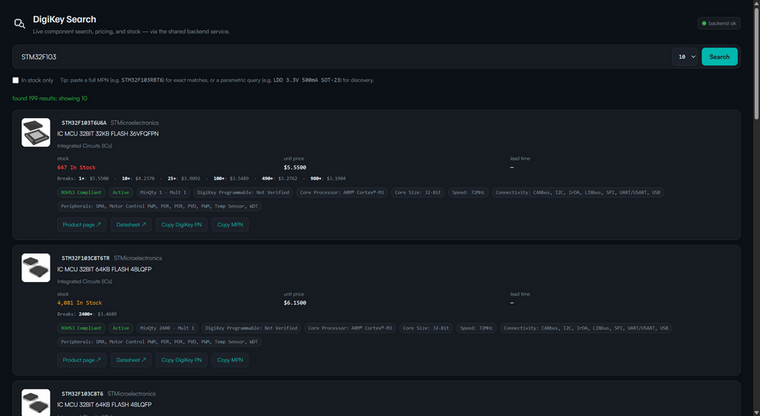Image resolution: width=760 pixels, height=416 pixels.
Task: Copy DigiKey PN for STM32F103C8T6TR
Action: pyautogui.click(x=181, y=360)
